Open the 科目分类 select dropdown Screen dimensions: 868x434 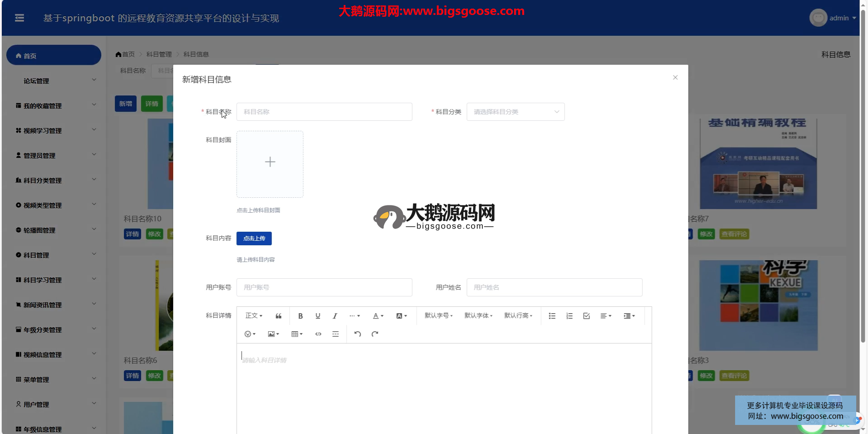coord(515,112)
